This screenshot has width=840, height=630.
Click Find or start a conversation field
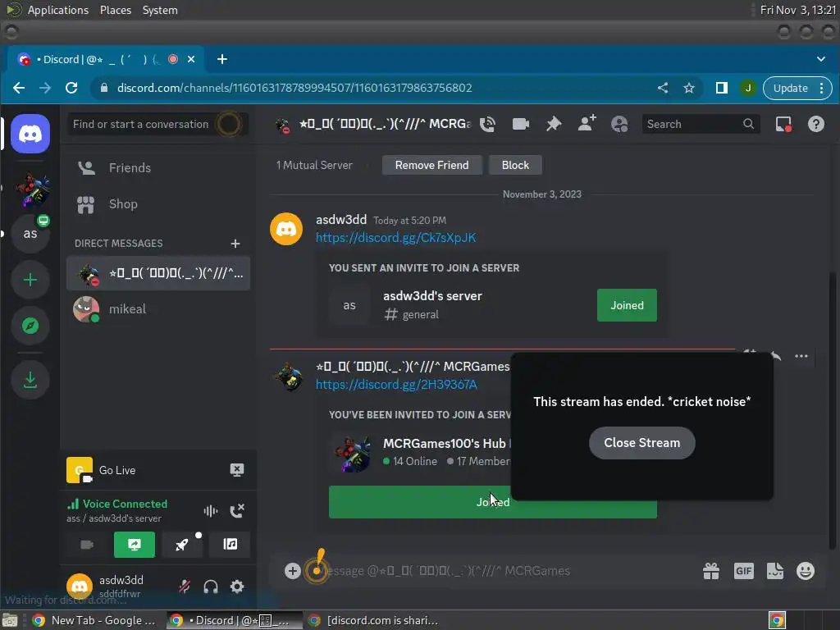click(x=157, y=125)
